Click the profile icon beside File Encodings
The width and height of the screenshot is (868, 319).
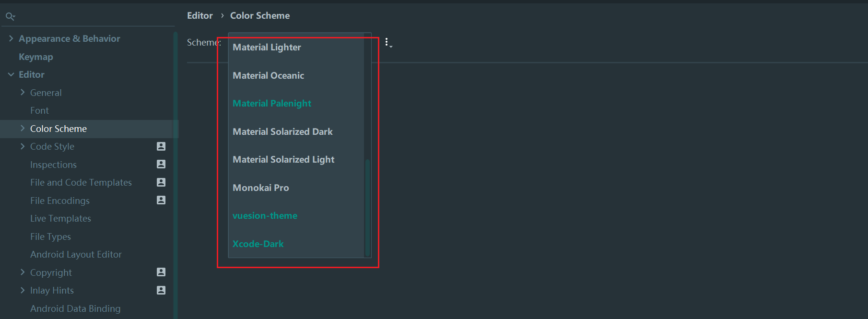coord(161,200)
